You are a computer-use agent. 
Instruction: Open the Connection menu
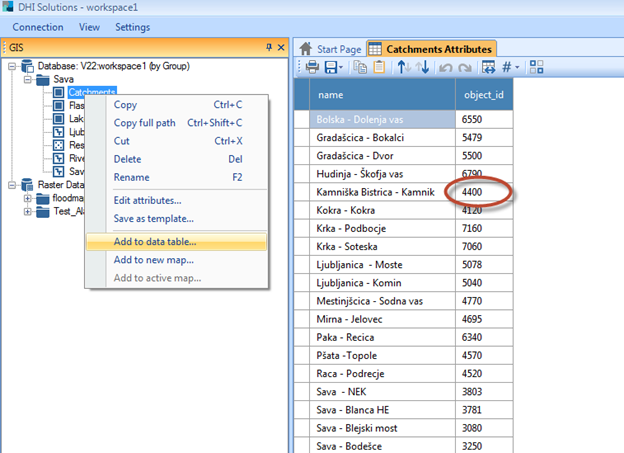pos(38,27)
